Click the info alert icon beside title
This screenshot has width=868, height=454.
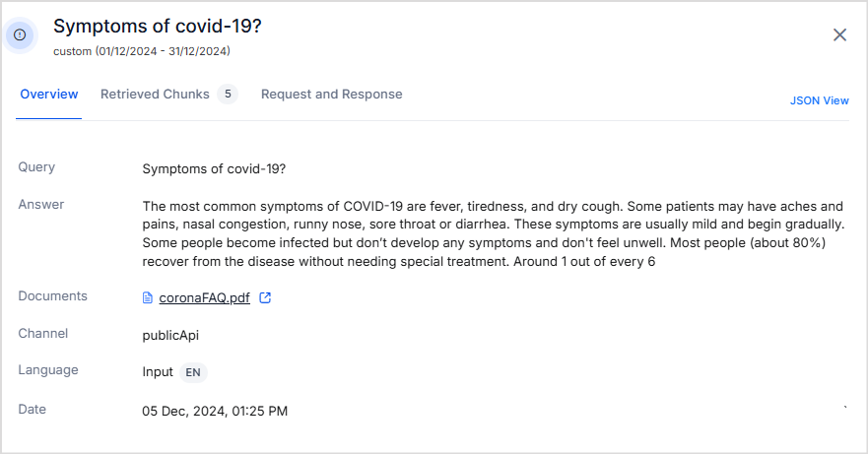point(20,34)
